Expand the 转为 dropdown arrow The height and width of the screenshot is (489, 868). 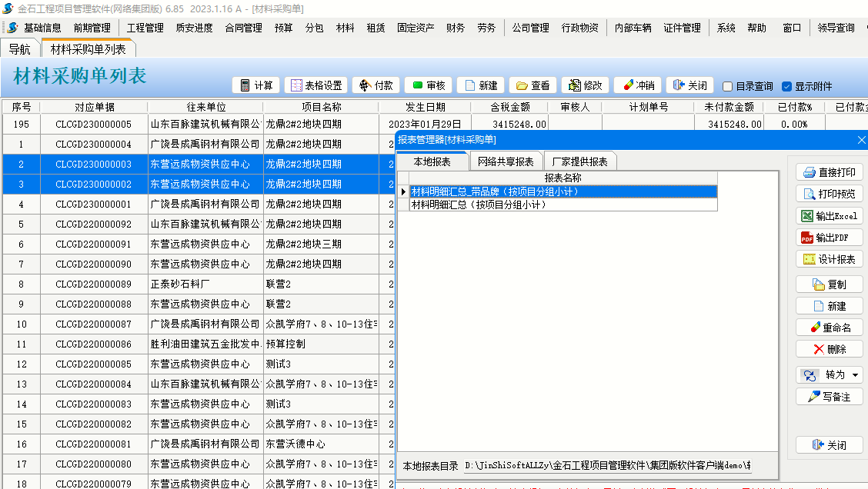coord(856,375)
